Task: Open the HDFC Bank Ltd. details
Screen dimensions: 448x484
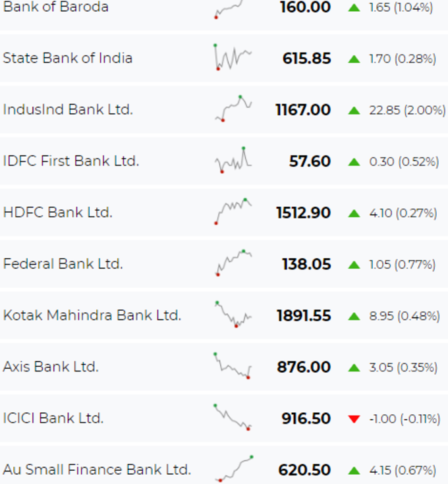Action: tap(58, 212)
